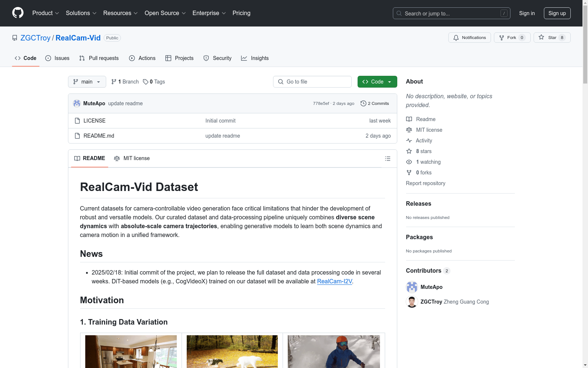View the 0 Tags link

click(x=154, y=82)
